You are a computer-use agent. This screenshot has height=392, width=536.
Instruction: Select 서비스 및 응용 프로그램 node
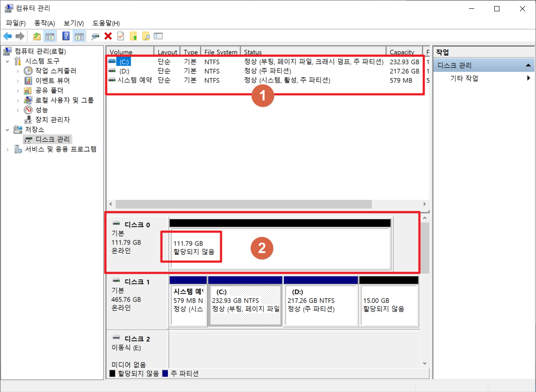coord(60,149)
